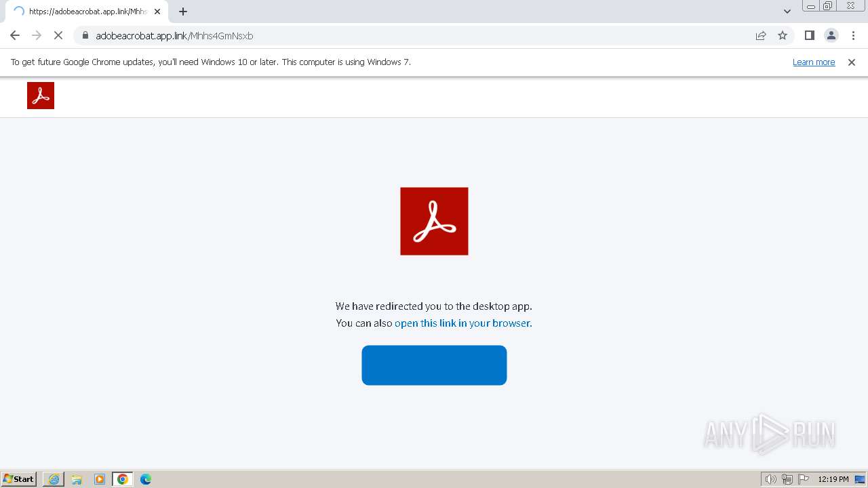This screenshot has height=488, width=868.
Task: Launch Microsoft Edge from taskbar
Action: [x=146, y=479]
